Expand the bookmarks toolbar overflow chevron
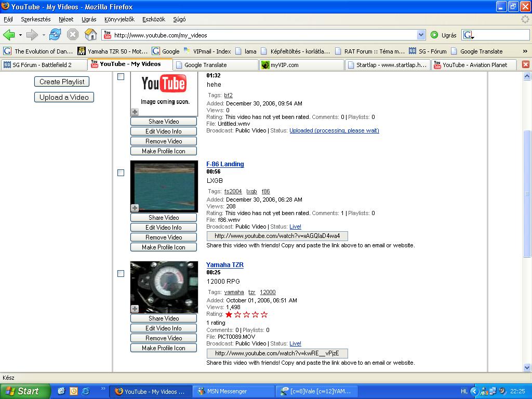Image resolution: width=532 pixels, height=399 pixels. [x=525, y=51]
